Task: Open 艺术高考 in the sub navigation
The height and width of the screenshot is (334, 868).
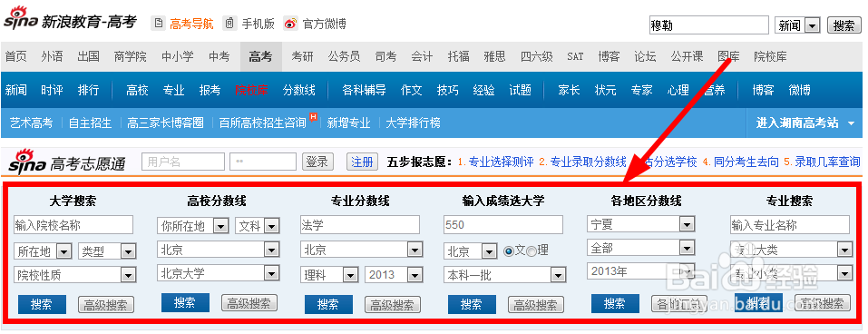Action: [31, 123]
